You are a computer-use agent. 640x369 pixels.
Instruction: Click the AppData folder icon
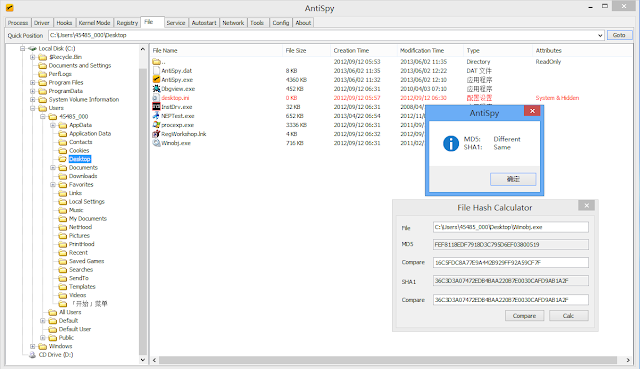pyautogui.click(x=62, y=125)
